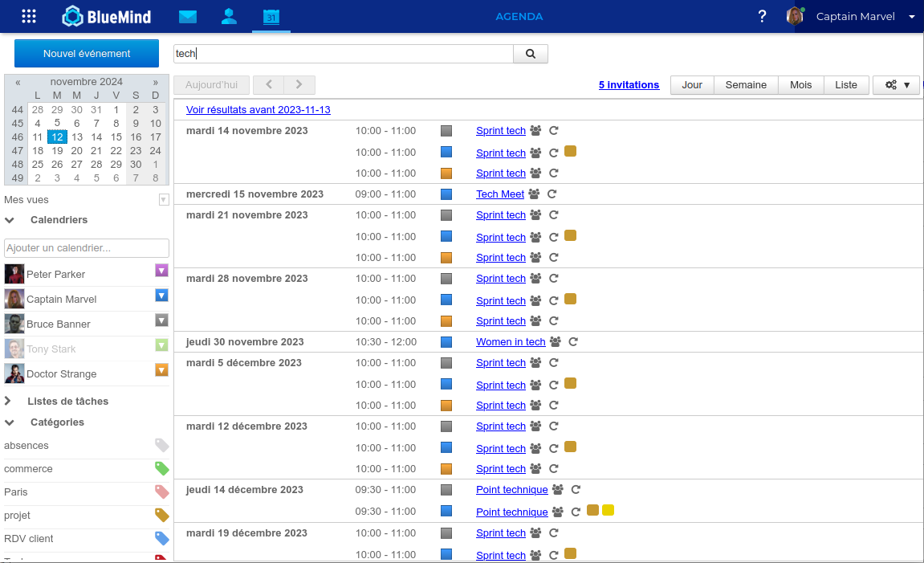Image resolution: width=924 pixels, height=563 pixels.
Task: Open the contacts person icon
Action: click(x=229, y=16)
